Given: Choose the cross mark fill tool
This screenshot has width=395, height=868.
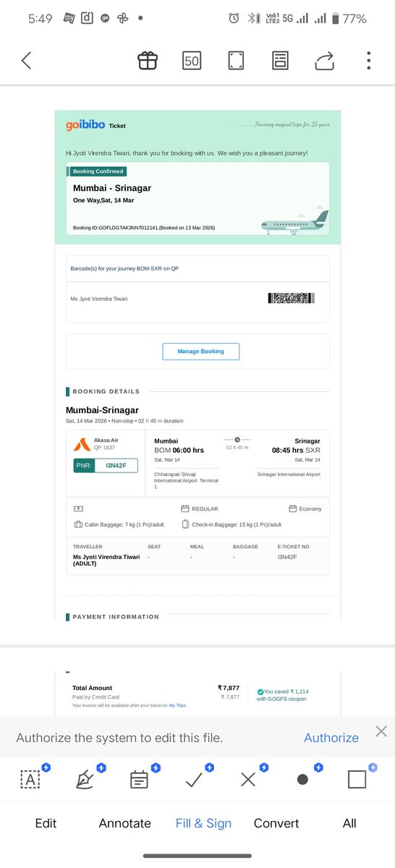Looking at the screenshot, I should 248,779.
